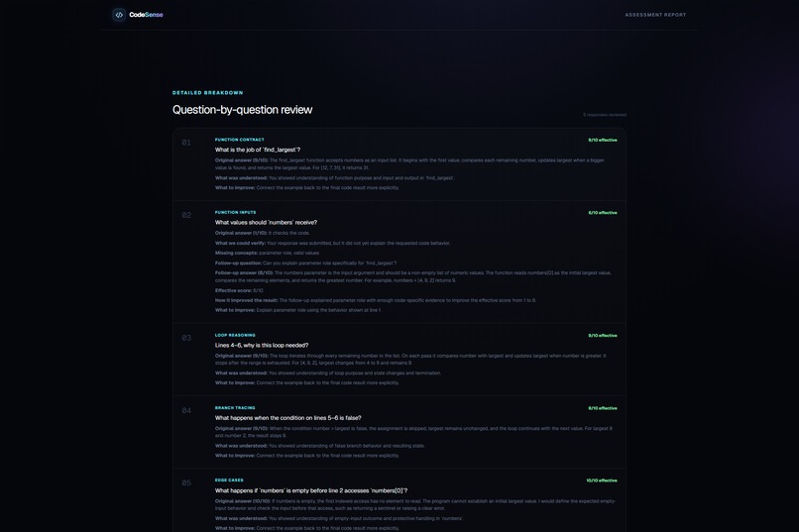Click question 'What values should numbers receive?'

pos(266,223)
